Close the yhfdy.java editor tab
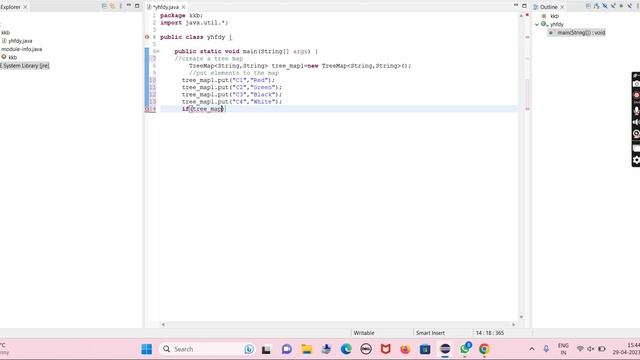 (x=184, y=7)
